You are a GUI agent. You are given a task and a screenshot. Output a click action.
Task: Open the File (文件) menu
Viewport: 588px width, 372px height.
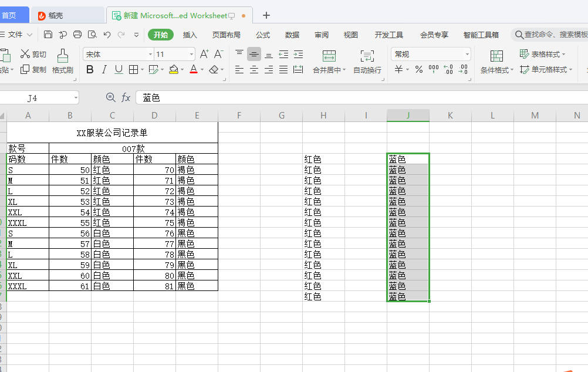(x=16, y=35)
